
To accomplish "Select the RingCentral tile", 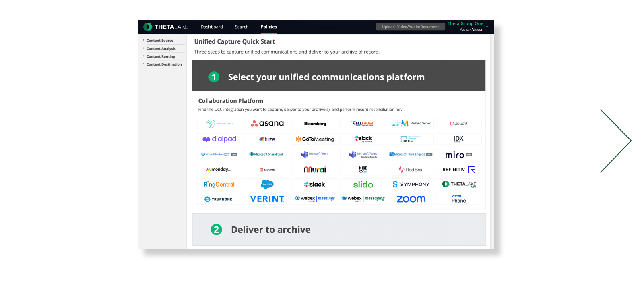I will [x=219, y=185].
